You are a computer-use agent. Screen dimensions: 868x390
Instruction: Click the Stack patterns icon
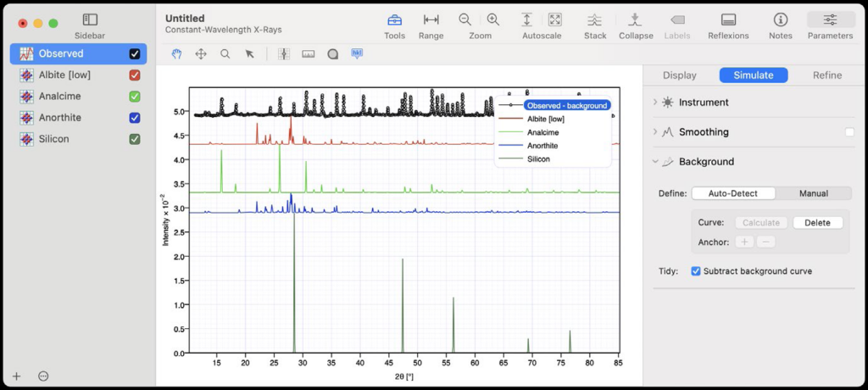click(x=595, y=20)
